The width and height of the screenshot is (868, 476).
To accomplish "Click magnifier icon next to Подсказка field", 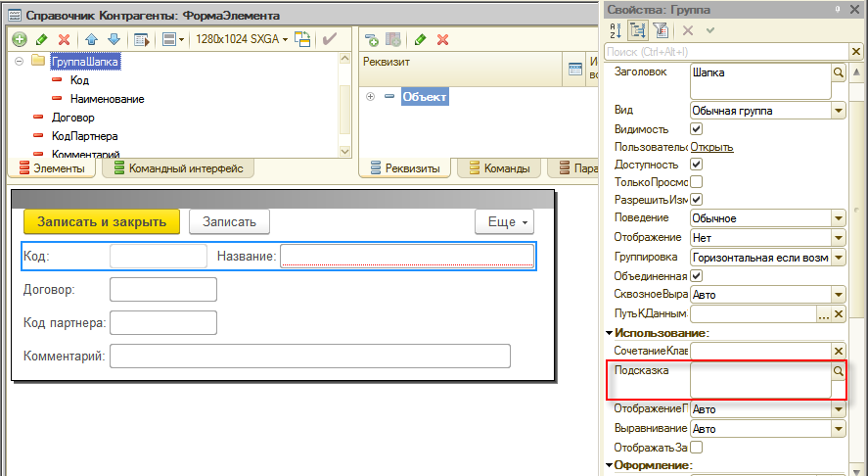I will point(838,371).
